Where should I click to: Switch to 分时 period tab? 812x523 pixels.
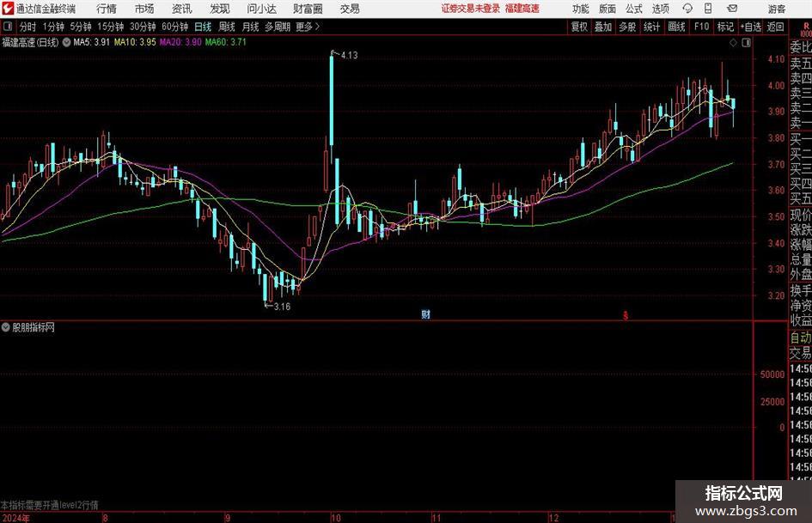pos(28,27)
